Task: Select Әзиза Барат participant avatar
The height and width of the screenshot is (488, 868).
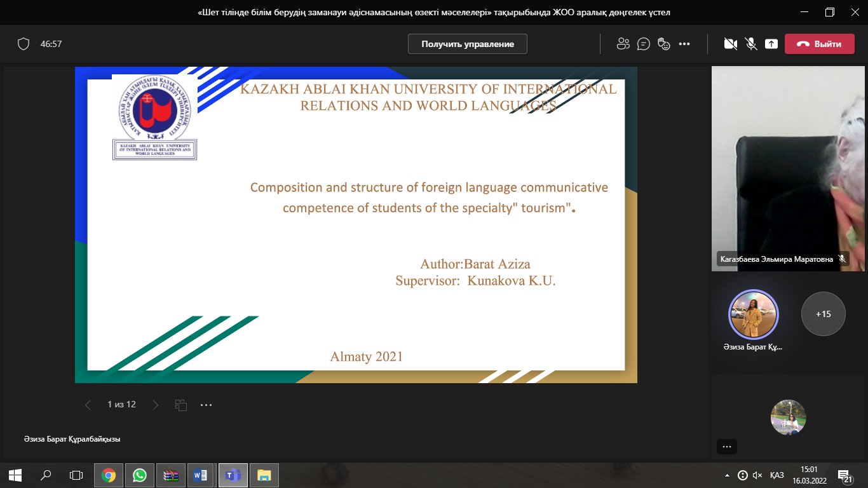Action: [x=753, y=315]
